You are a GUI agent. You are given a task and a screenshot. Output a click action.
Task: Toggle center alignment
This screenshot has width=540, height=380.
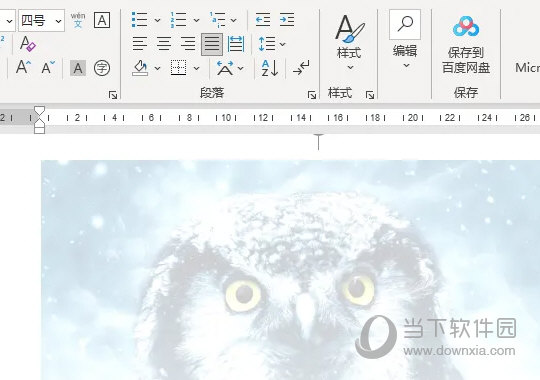point(164,44)
